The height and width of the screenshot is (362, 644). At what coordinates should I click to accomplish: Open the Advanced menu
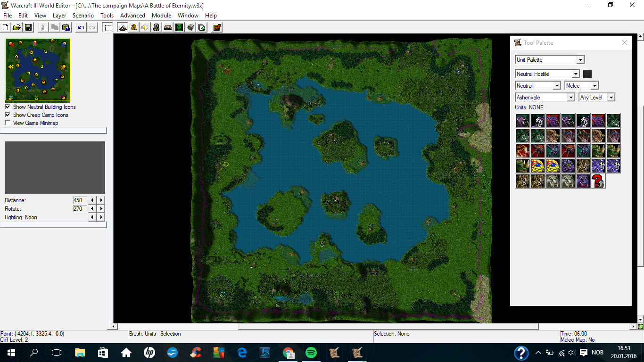coord(132,16)
